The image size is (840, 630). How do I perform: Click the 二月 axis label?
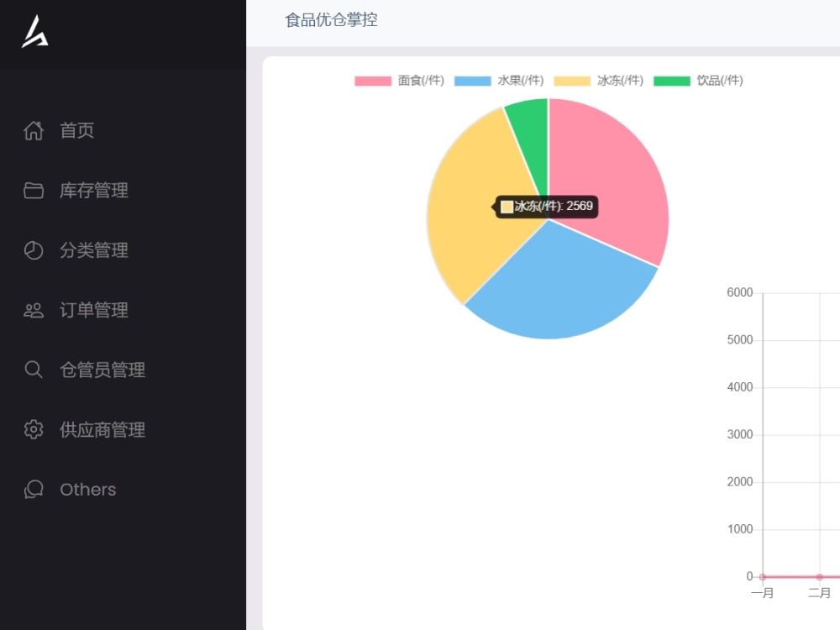[x=819, y=593]
